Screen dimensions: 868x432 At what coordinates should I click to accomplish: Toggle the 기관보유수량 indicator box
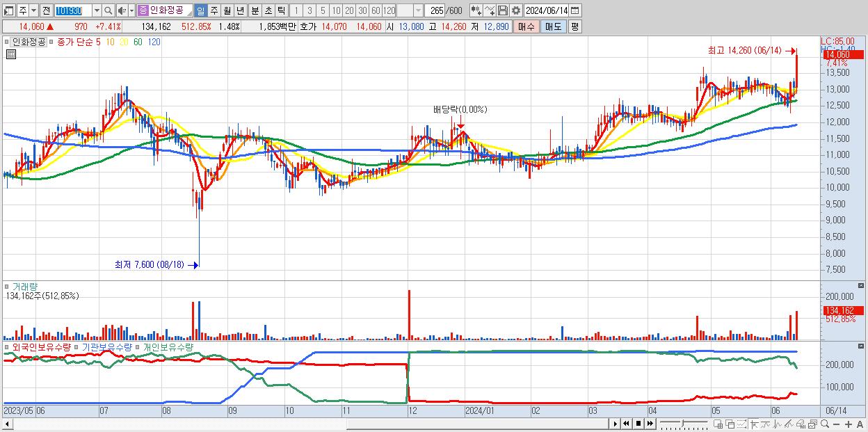click(x=77, y=346)
